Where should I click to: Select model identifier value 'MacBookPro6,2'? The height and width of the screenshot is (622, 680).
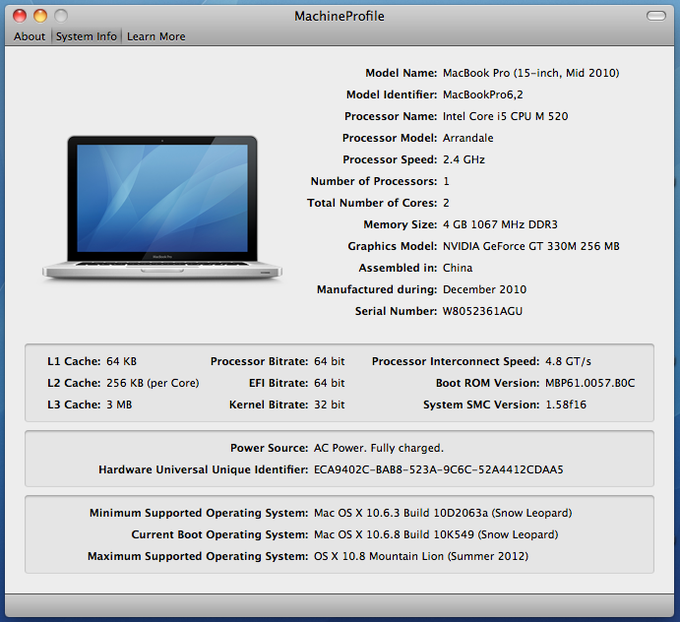[483, 95]
